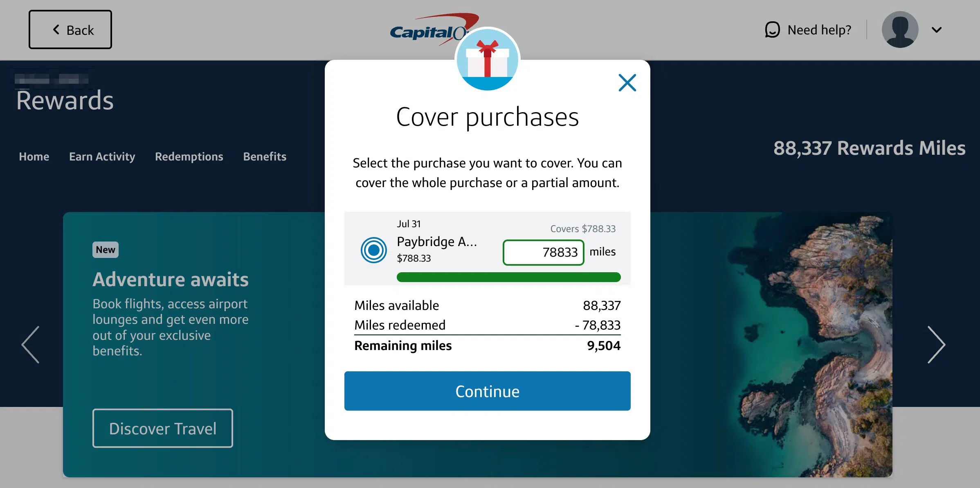980x488 pixels.
Task: Navigate to the Home tab
Action: click(34, 156)
